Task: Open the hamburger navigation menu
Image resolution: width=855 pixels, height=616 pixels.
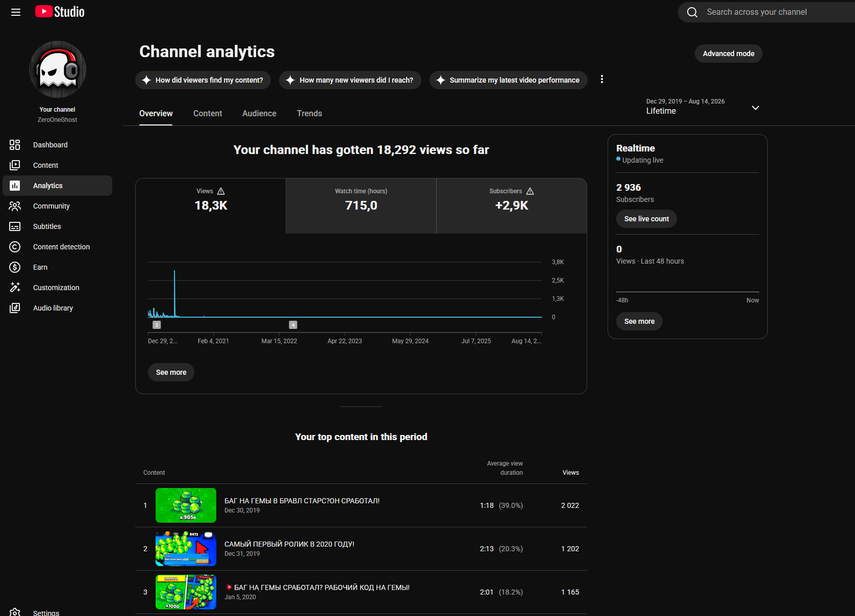Action: coord(16,12)
